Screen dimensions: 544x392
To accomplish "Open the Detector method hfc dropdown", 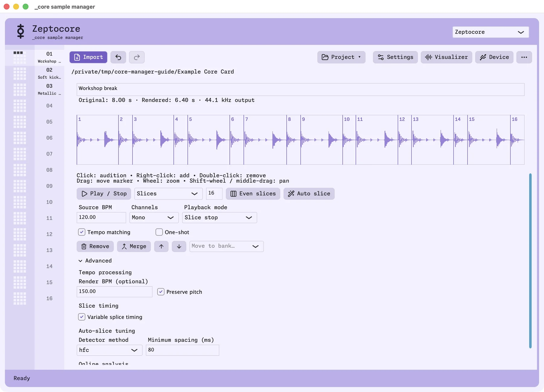I will click(109, 350).
